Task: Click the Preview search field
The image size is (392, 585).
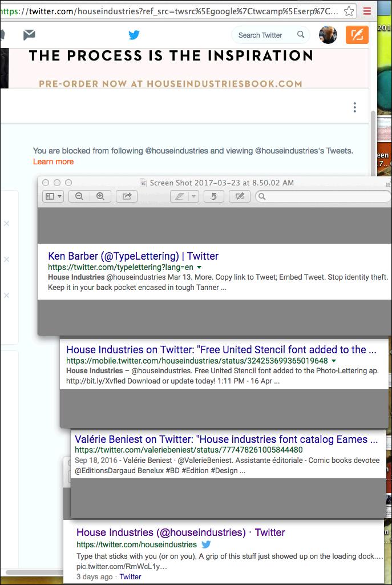Action: [323, 196]
